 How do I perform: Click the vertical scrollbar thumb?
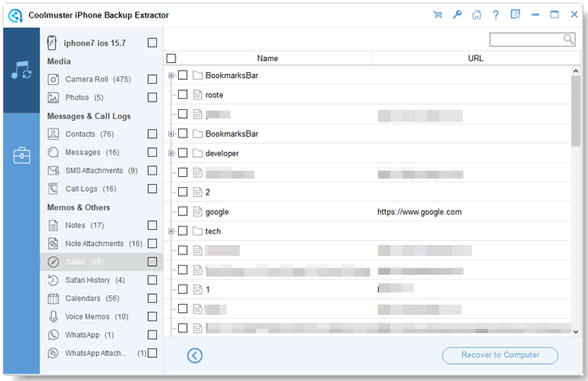pyautogui.click(x=575, y=111)
